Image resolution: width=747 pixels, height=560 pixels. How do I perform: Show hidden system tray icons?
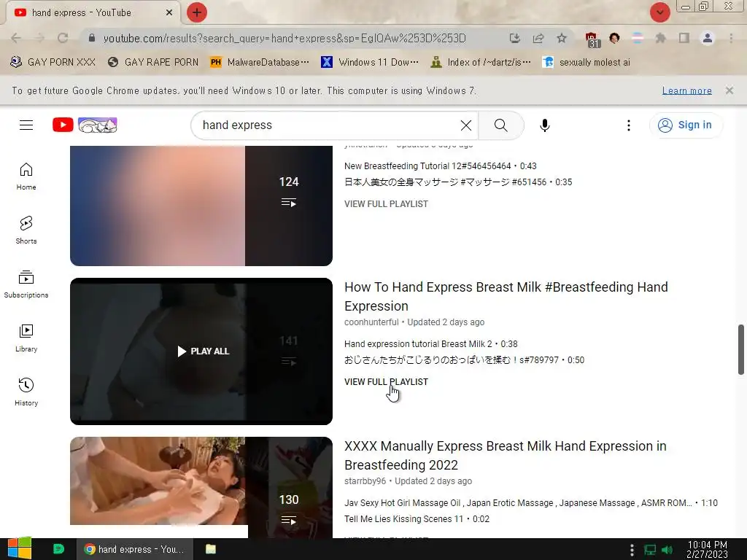click(632, 550)
